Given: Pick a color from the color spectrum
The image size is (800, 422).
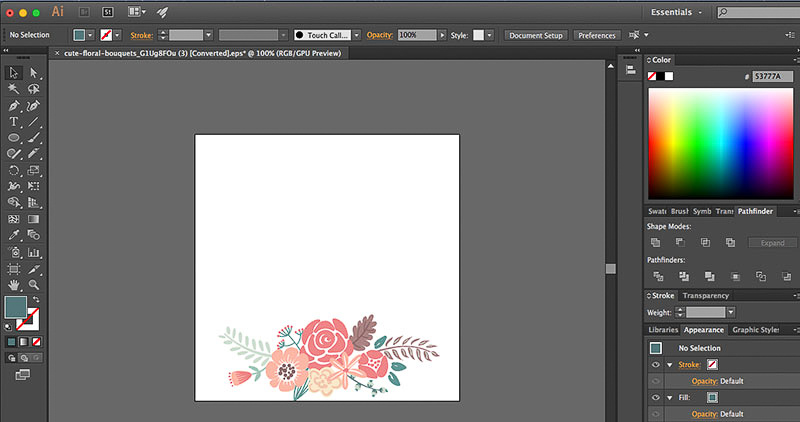Looking at the screenshot, I should [720, 143].
